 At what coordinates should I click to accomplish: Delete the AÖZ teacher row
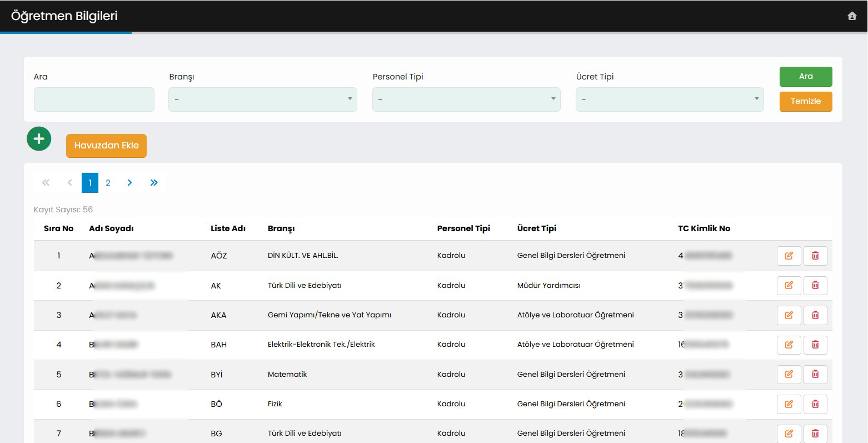815,256
